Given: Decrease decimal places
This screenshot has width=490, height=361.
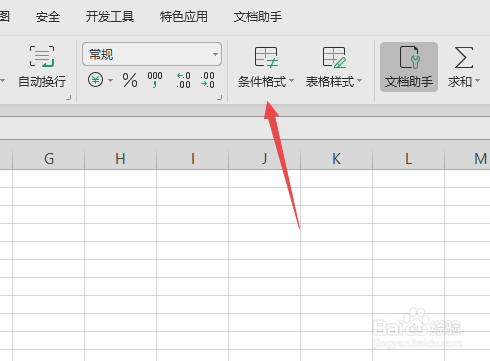Looking at the screenshot, I should 208,80.
